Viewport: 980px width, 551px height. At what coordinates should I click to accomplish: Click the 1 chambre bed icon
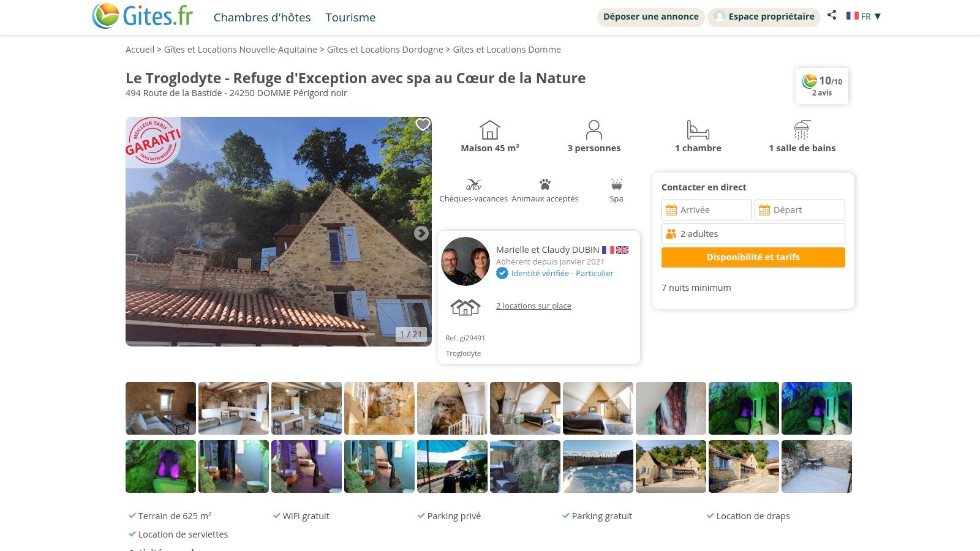point(698,130)
